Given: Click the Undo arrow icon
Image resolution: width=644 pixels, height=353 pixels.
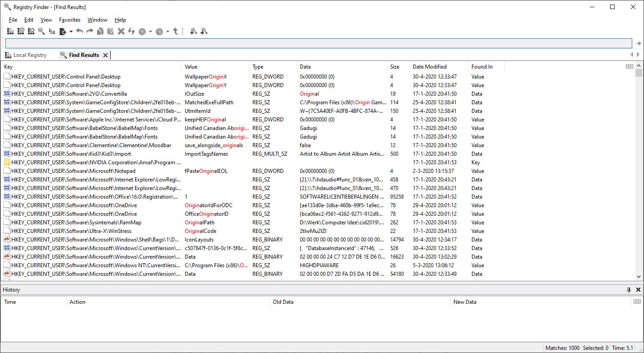Looking at the screenshot, I should click(80, 31).
